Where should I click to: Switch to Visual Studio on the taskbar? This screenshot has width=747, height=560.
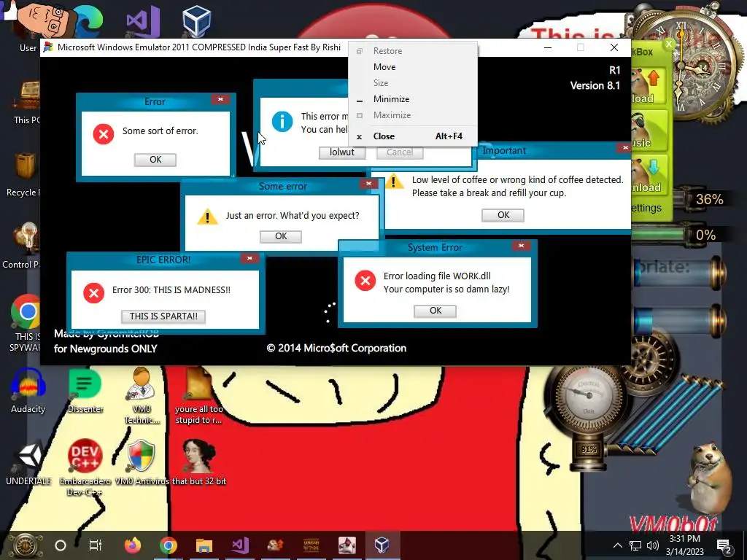(x=239, y=545)
